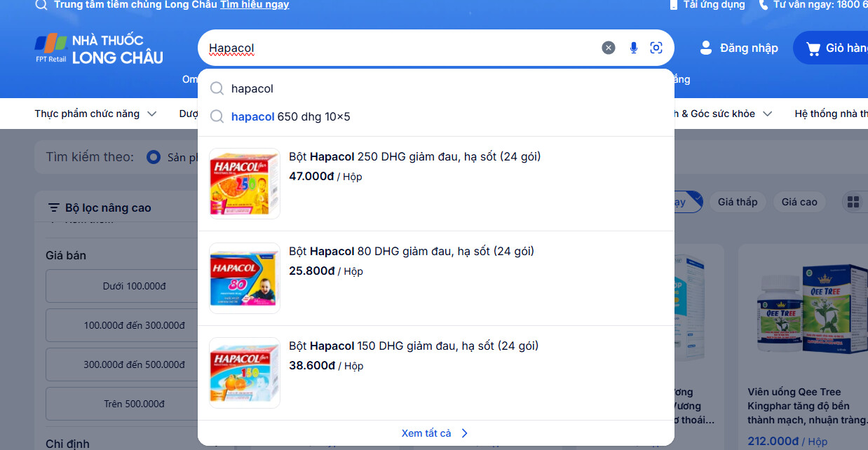Click price 25.800đ of Hapacol 80
This screenshot has height=450, width=868.
(311, 271)
